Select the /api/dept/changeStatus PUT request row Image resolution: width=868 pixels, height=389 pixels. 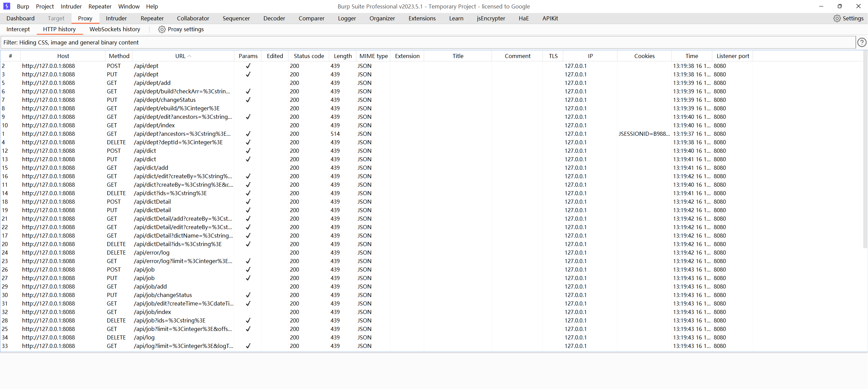pos(164,100)
